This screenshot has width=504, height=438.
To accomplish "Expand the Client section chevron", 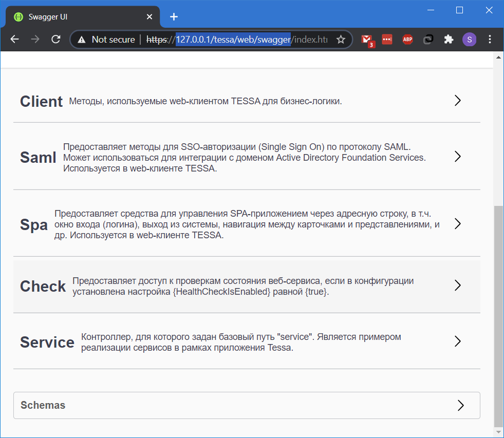I will (458, 101).
